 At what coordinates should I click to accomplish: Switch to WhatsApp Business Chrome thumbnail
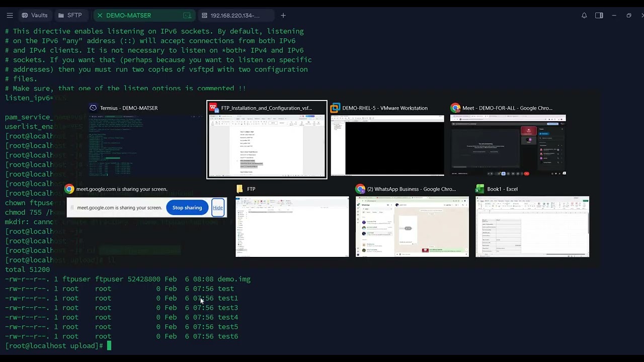tap(413, 227)
